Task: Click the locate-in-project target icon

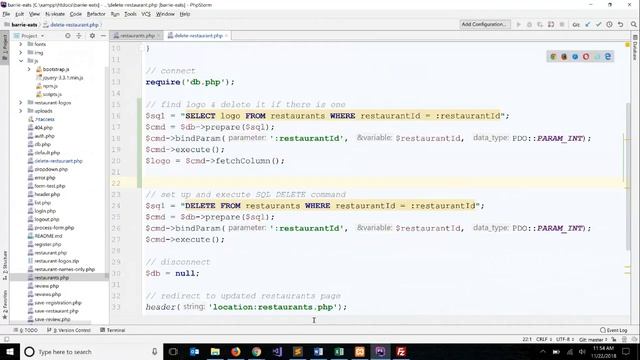Action: coord(68,36)
